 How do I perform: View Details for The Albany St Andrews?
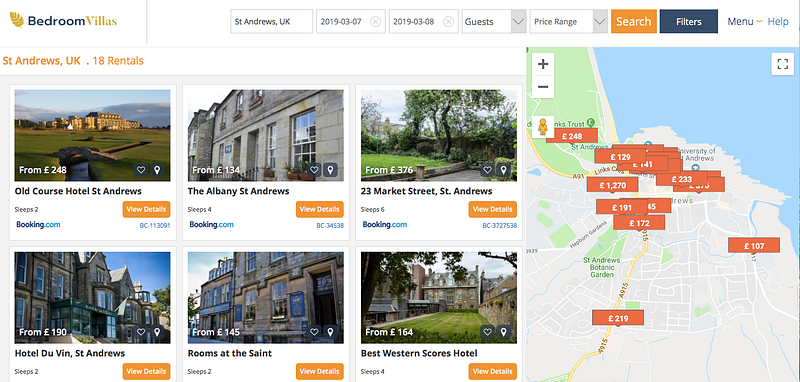click(x=320, y=209)
